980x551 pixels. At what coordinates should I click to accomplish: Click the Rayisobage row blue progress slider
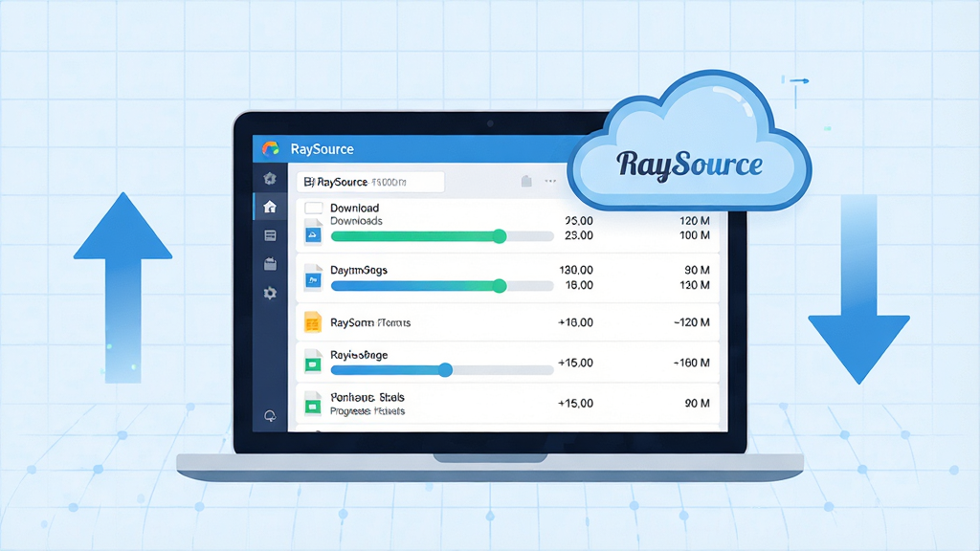click(x=442, y=370)
